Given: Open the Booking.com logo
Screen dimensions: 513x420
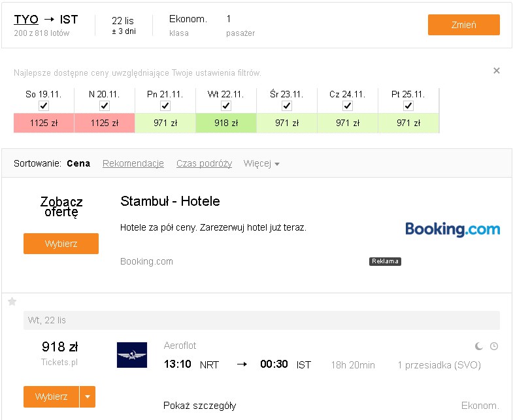Looking at the screenshot, I should (x=452, y=229).
